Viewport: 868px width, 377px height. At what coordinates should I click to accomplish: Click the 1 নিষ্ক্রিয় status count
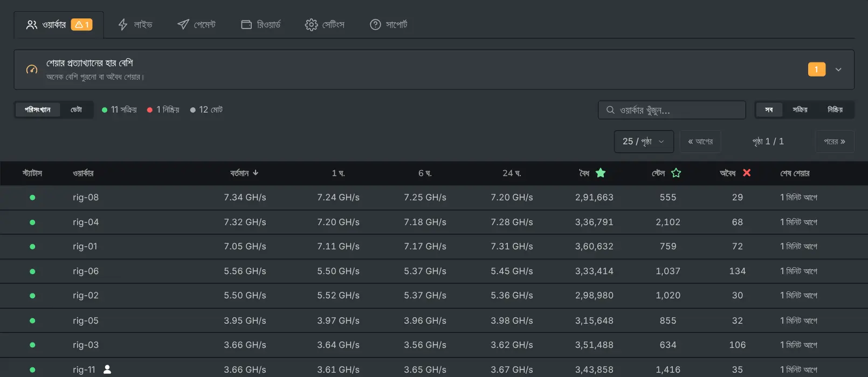[163, 110]
